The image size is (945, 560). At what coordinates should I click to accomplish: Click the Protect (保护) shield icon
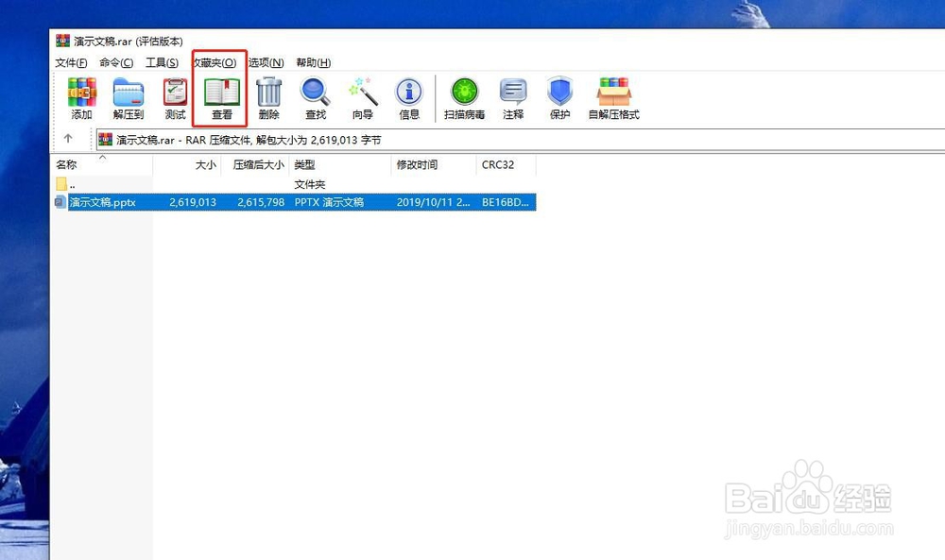(x=559, y=98)
